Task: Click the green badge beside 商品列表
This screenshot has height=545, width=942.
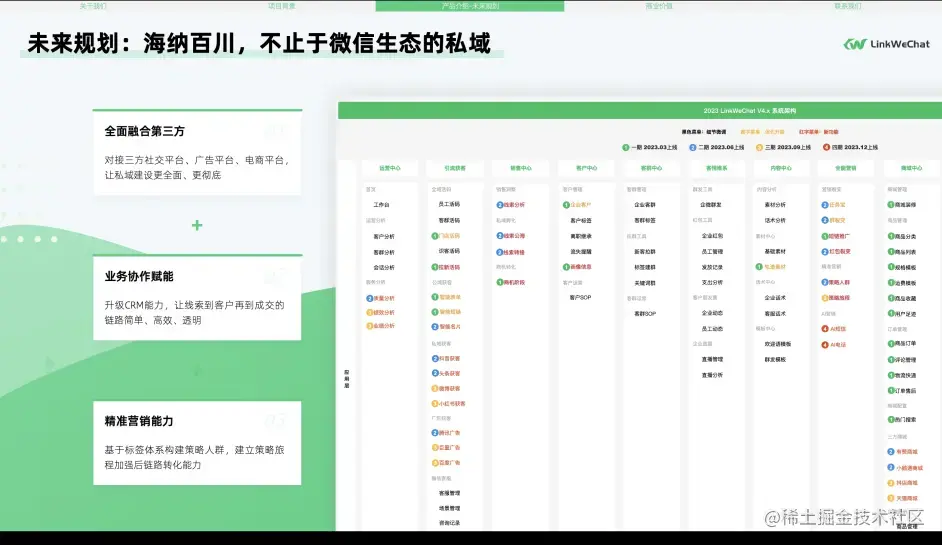Action: point(891,252)
